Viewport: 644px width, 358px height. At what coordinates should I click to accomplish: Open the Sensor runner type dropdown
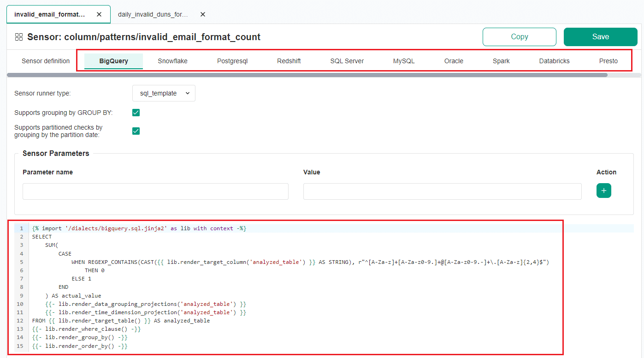coord(164,93)
